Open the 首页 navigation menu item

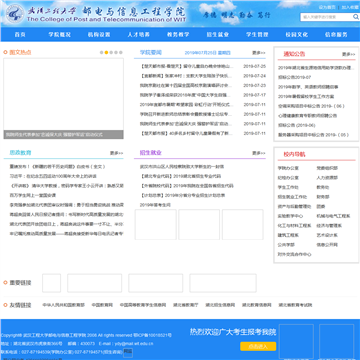20,34
